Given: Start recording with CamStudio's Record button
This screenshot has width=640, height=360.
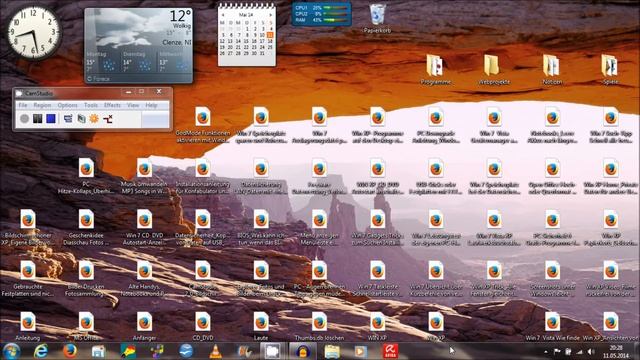Looking at the screenshot, I should click(x=24, y=119).
